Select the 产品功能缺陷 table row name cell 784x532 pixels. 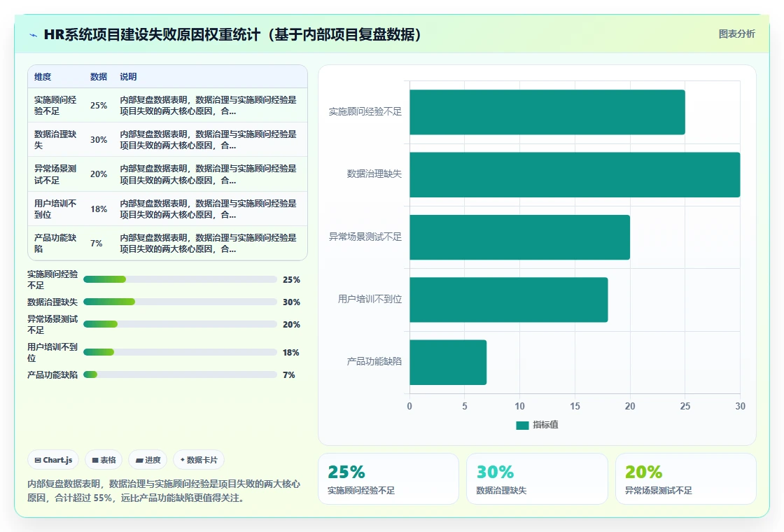click(x=55, y=243)
